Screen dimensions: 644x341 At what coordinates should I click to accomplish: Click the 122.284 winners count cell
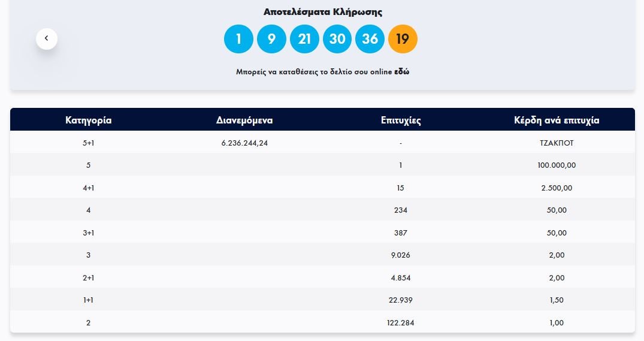point(400,323)
